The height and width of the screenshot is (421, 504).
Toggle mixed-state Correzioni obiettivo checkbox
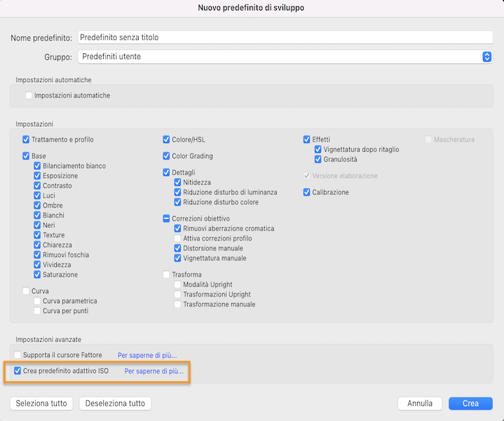point(167,219)
